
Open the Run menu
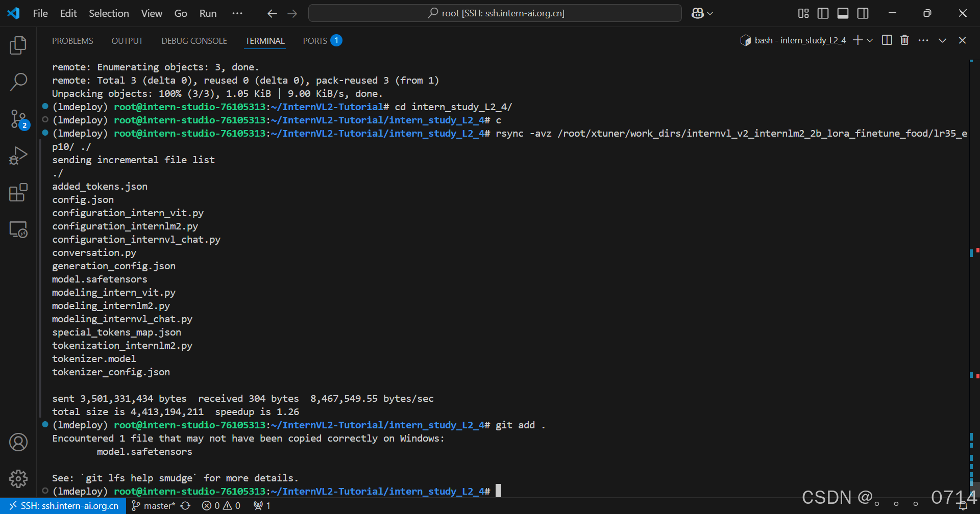pos(208,13)
